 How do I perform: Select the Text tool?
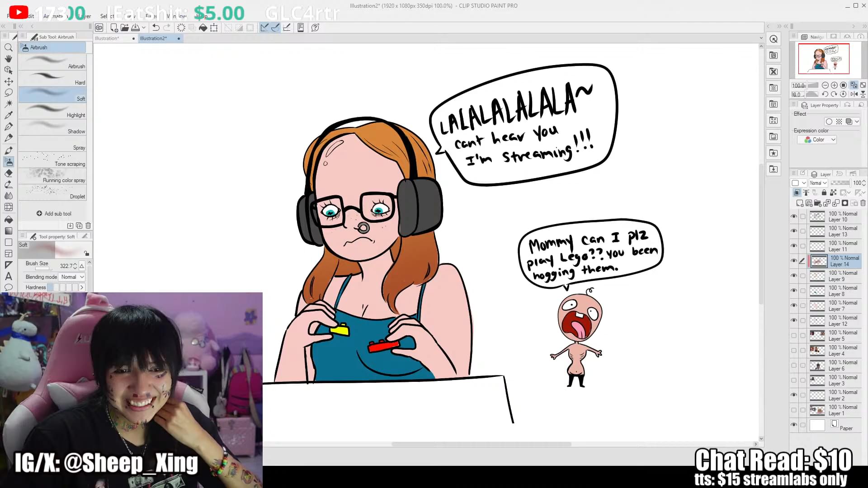[9, 276]
